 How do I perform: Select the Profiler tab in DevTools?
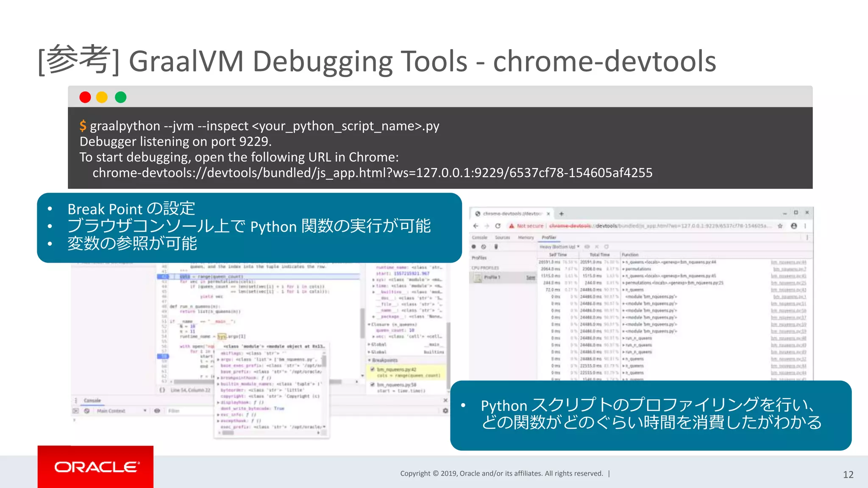[549, 238]
